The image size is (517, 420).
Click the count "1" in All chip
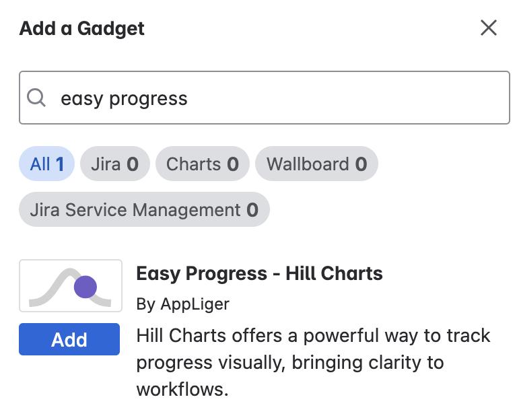point(60,164)
